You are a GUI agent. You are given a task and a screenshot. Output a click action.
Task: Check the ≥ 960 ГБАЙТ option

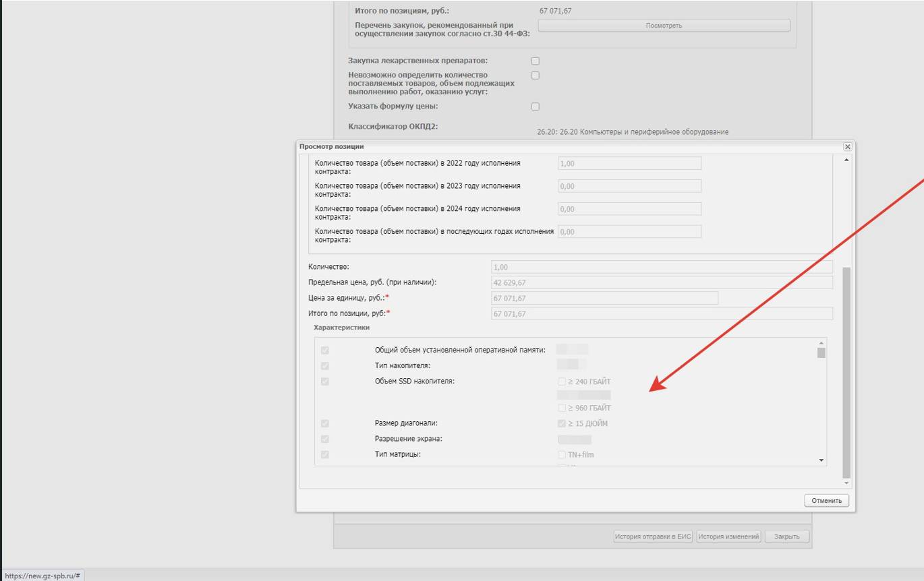562,408
